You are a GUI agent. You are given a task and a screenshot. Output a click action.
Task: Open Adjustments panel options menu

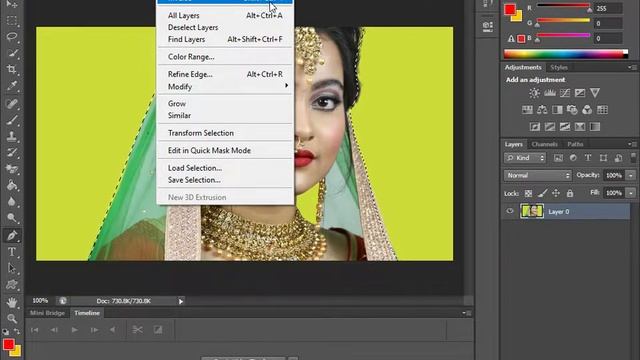click(632, 67)
